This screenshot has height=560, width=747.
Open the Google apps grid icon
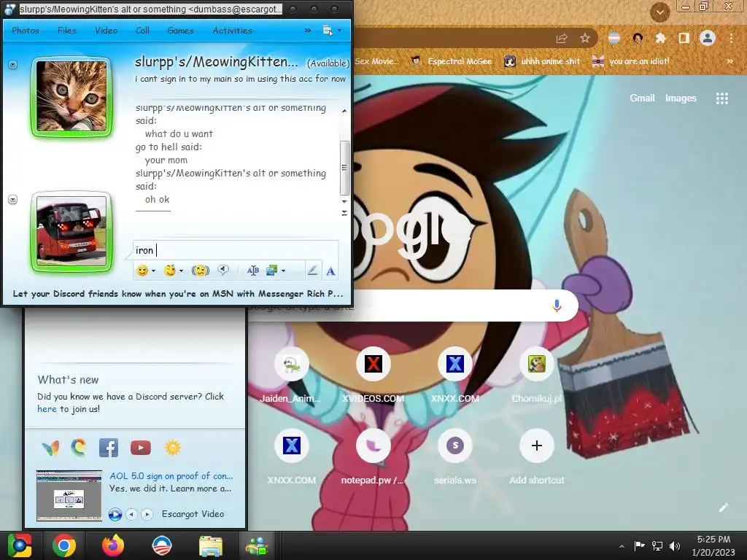(721, 98)
